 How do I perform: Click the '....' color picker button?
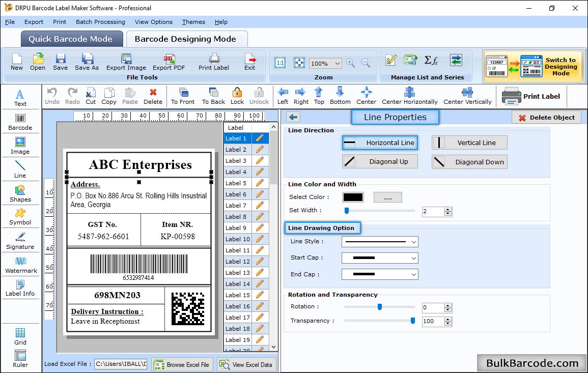click(388, 197)
